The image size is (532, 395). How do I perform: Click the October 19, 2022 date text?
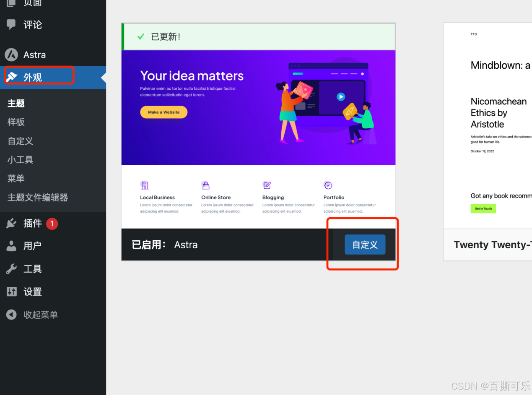[x=482, y=151]
